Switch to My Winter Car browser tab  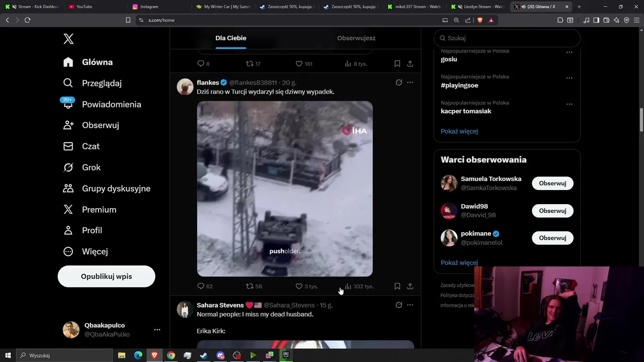coord(223,7)
